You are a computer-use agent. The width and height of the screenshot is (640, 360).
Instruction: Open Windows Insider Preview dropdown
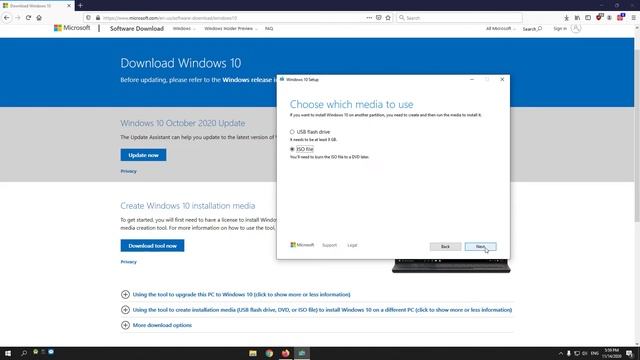231,29
